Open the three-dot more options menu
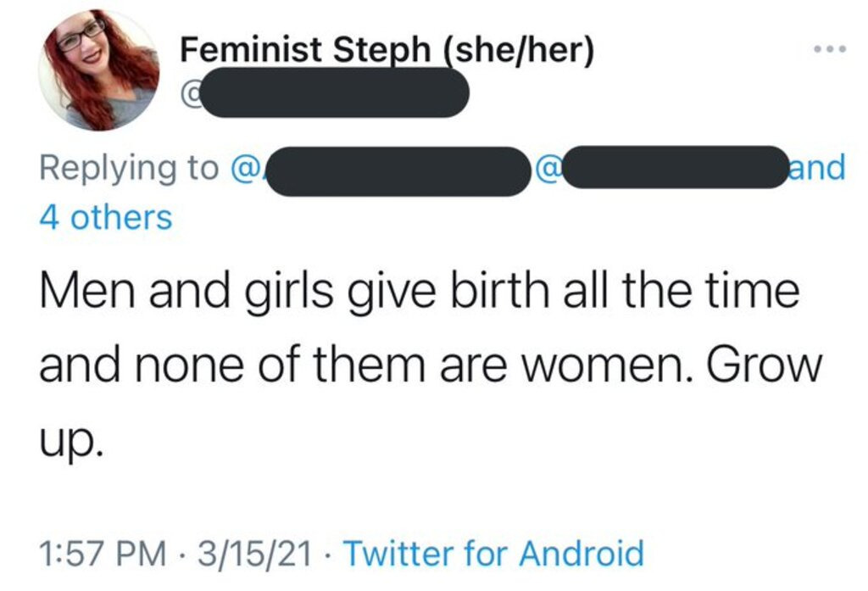The image size is (868, 591). point(829,48)
